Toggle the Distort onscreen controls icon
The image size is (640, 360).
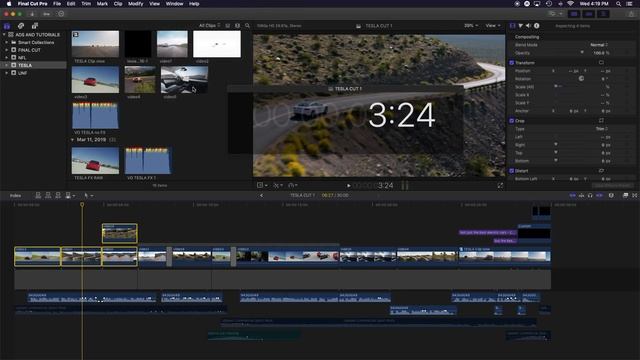[601, 170]
